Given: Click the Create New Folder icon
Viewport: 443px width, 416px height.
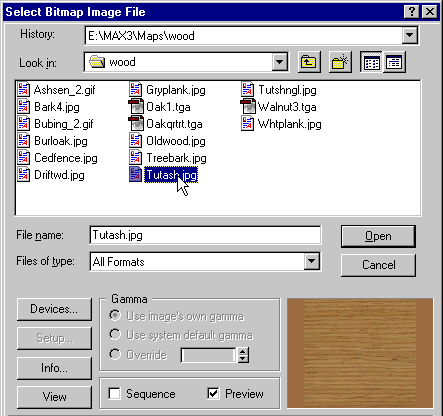Looking at the screenshot, I should (340, 62).
